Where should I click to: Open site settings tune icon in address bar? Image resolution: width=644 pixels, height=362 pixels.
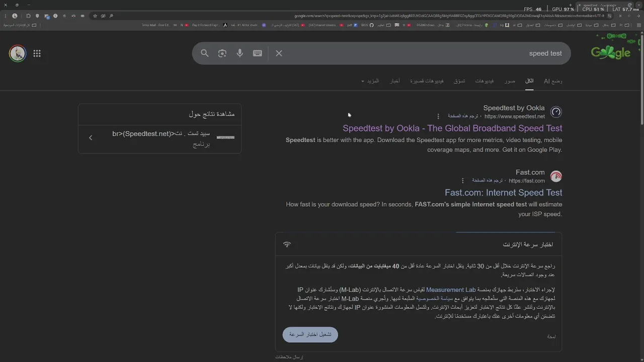coord(610,16)
